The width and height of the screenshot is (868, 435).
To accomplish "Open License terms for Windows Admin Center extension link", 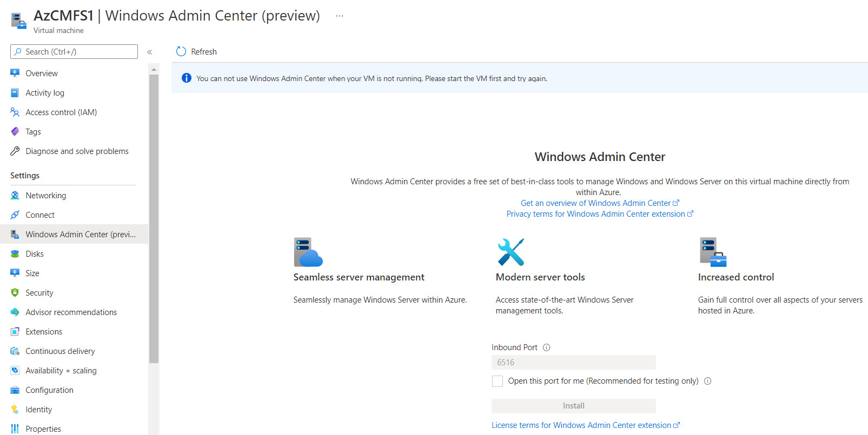I will pyautogui.click(x=586, y=425).
